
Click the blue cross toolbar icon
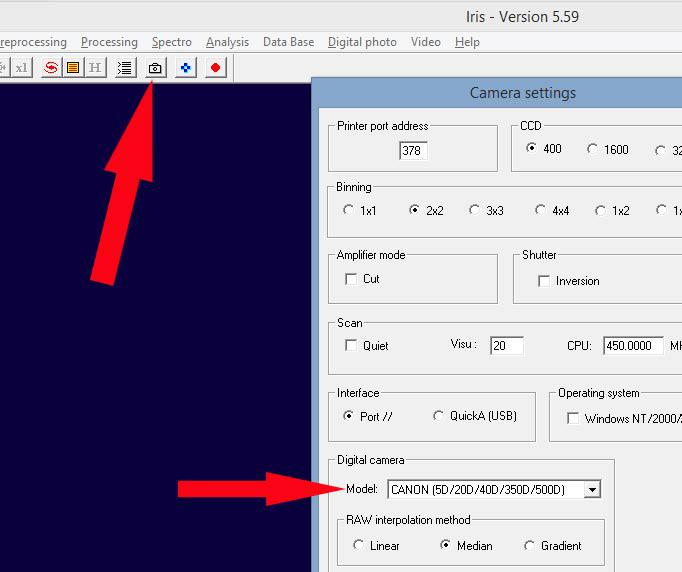tap(186, 68)
